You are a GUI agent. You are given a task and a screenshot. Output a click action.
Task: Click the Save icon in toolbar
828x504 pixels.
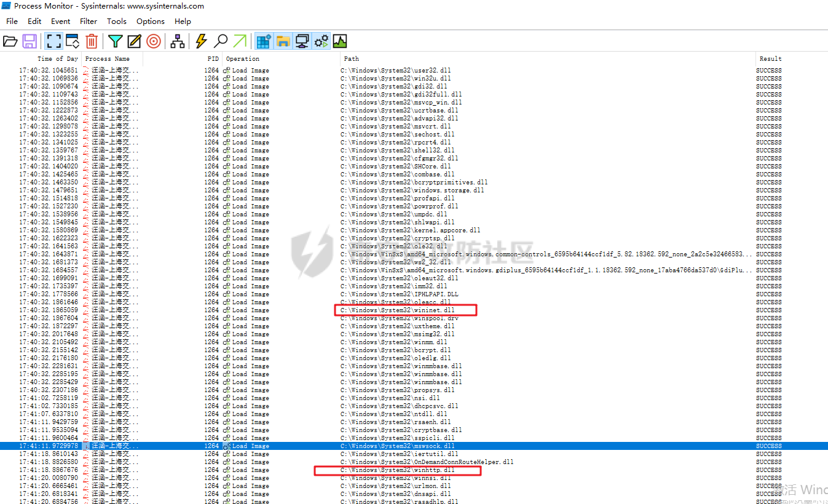tap(29, 41)
